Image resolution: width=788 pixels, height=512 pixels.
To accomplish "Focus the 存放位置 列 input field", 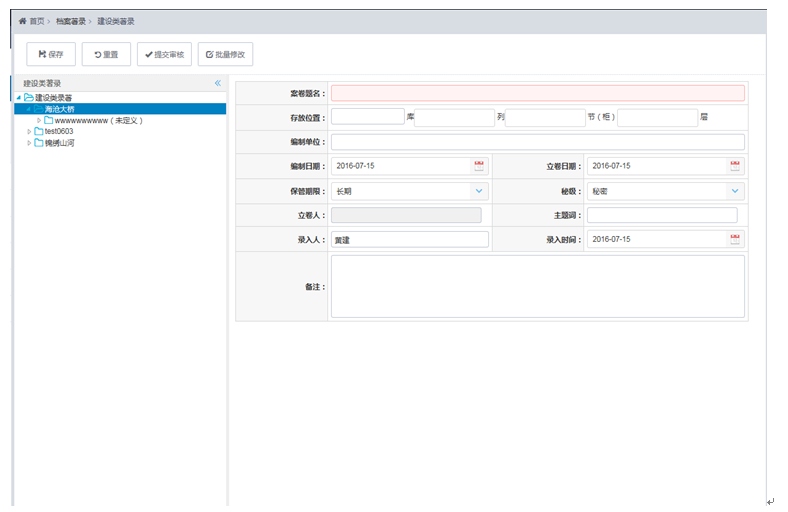I will tap(454, 118).
